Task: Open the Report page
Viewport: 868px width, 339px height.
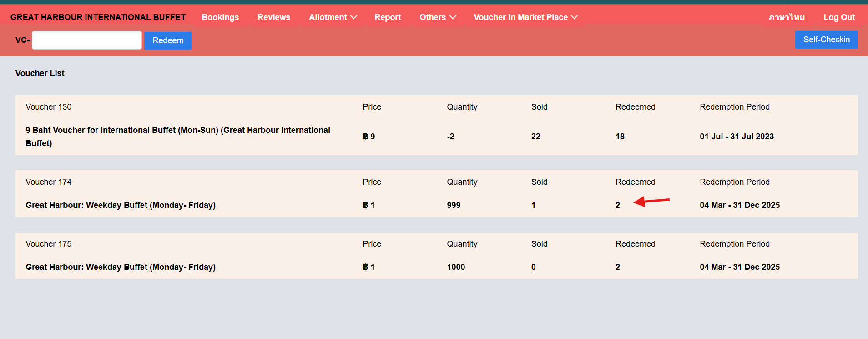Action: (x=388, y=17)
